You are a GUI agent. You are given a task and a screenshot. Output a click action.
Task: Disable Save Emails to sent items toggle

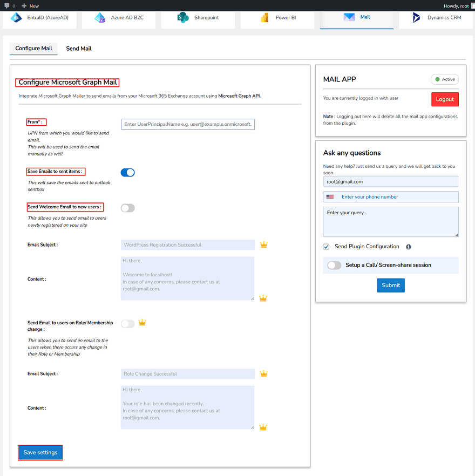click(127, 173)
